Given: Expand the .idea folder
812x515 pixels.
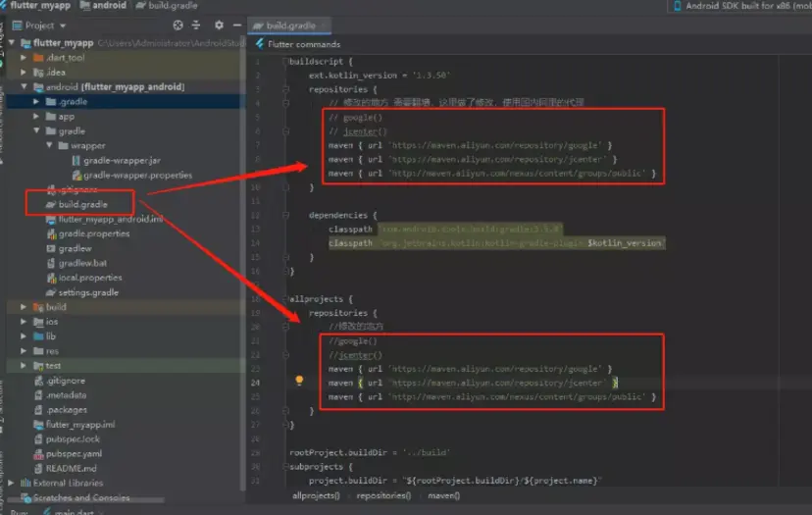Looking at the screenshot, I should pyautogui.click(x=24, y=72).
